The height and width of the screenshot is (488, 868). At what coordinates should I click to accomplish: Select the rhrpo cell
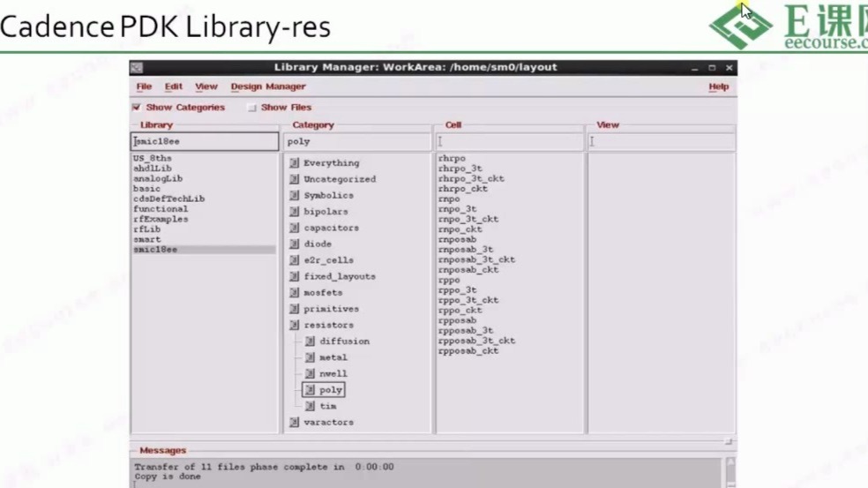452,159
